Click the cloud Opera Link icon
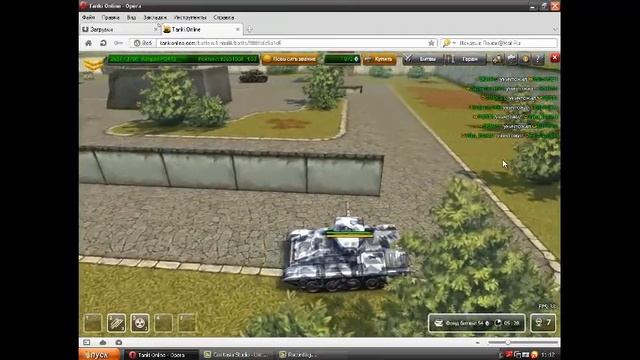The width and height of the screenshot is (640, 360). click(102, 342)
